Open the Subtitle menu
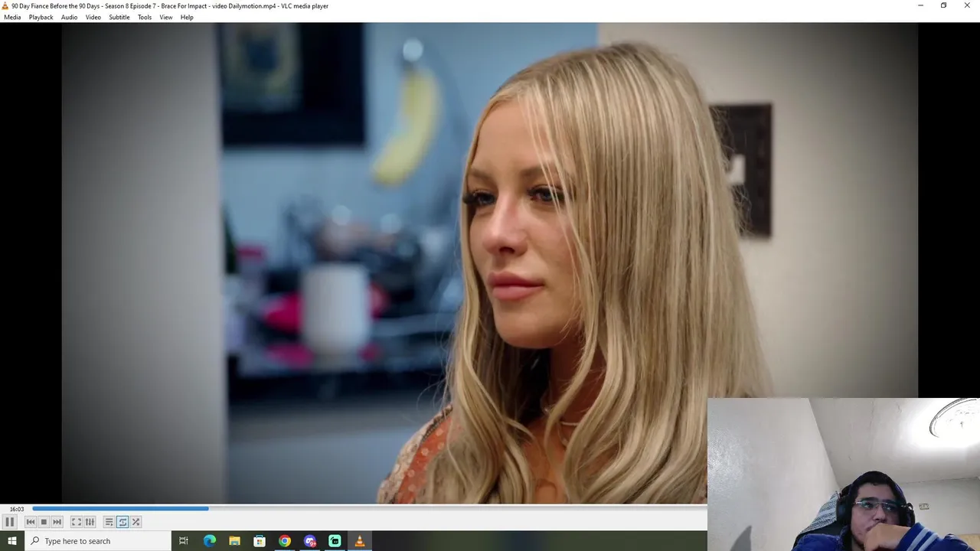Viewport: 980px width, 551px height. [119, 17]
